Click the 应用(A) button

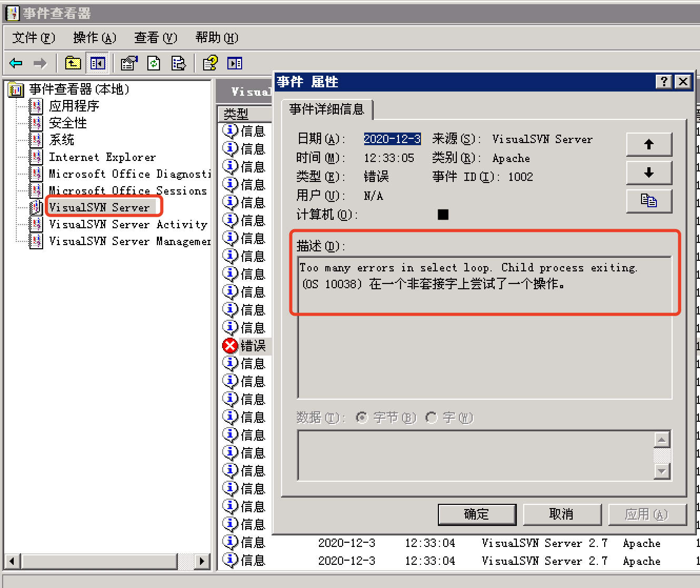click(647, 514)
